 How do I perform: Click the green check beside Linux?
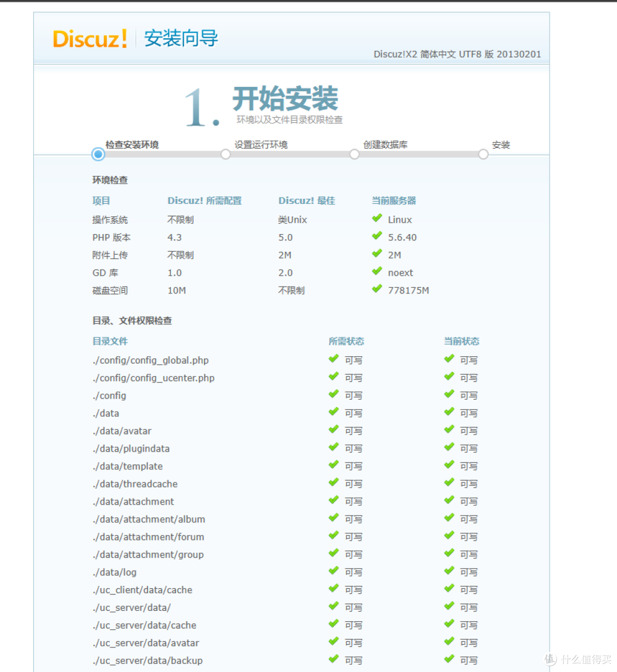pos(377,219)
